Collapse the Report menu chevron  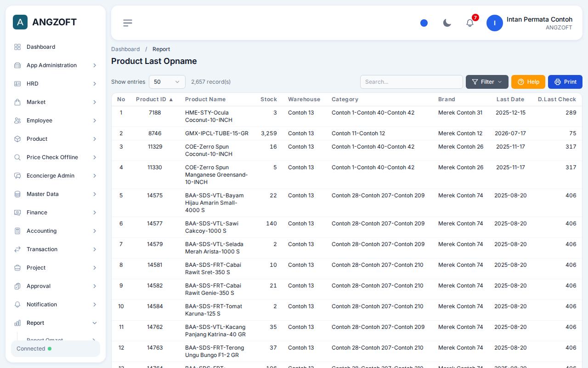(x=95, y=323)
